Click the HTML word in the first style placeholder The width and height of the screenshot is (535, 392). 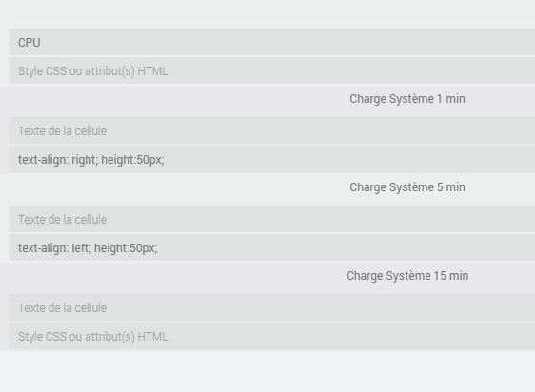152,71
